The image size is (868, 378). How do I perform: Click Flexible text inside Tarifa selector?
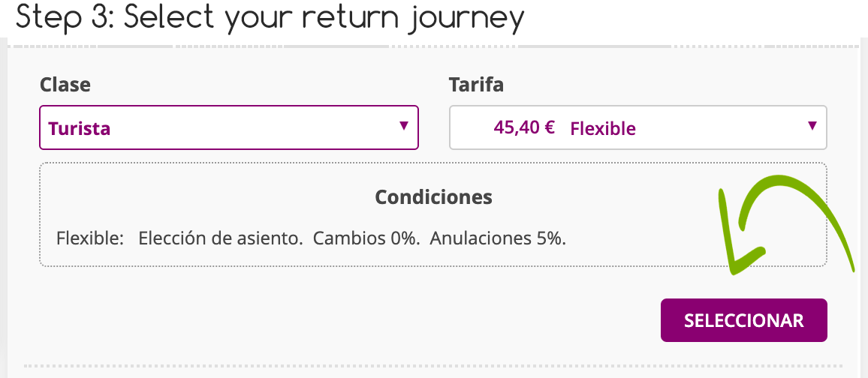(603, 129)
